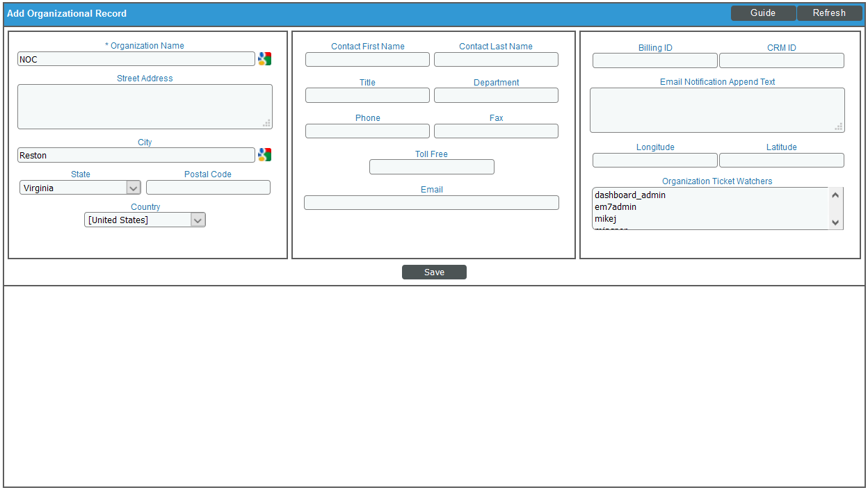The image size is (868, 490).
Task: Click the Email Notification Append Text resize grip
Action: [839, 126]
